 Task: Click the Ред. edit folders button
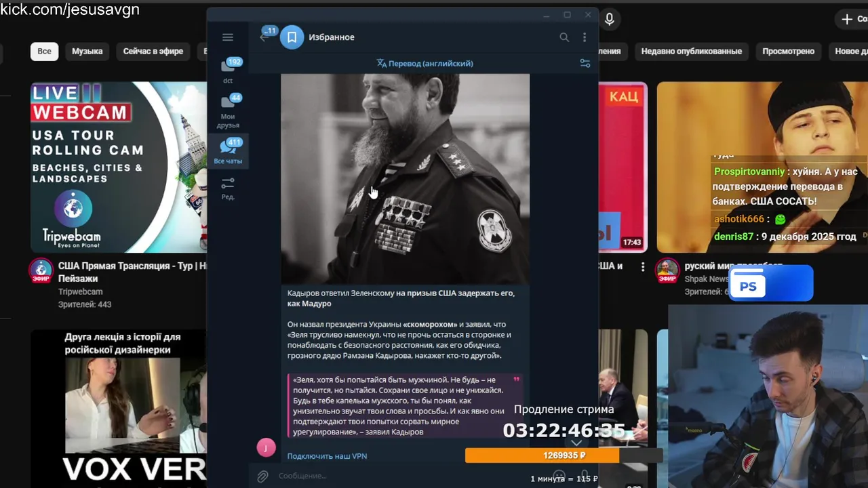229,188
